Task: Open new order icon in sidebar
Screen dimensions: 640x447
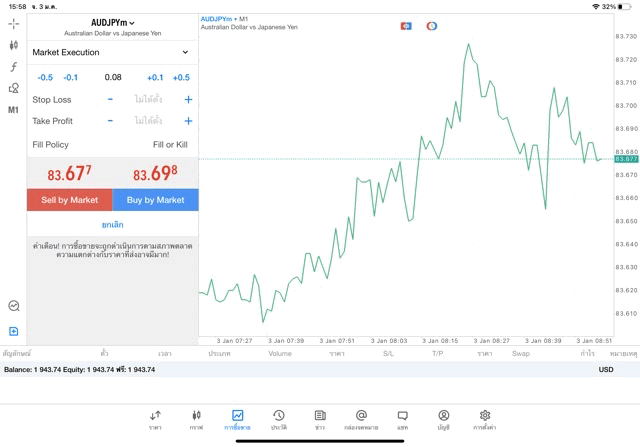Action: click(13, 331)
